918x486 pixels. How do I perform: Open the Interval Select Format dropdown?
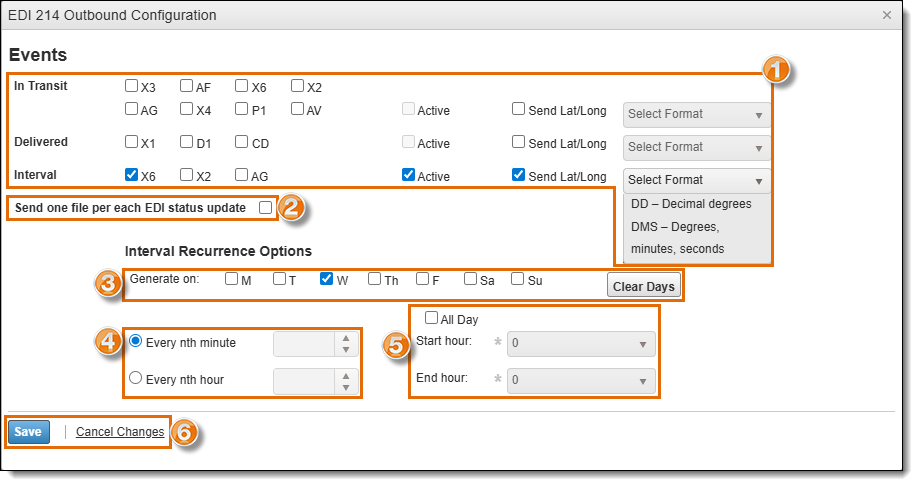click(x=696, y=180)
